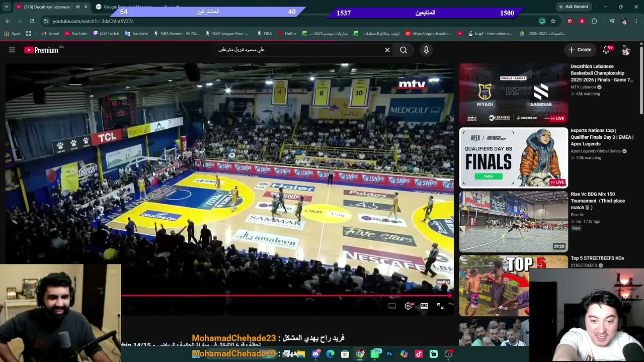Open the Apex Legends Finals thumbnail
This screenshot has width=644, height=362.
click(x=513, y=157)
